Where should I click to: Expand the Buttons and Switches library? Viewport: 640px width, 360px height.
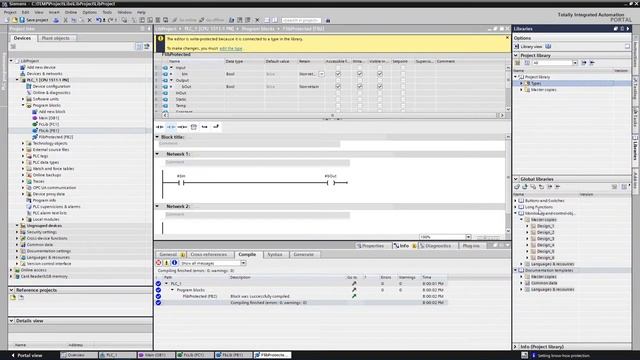coord(516,200)
